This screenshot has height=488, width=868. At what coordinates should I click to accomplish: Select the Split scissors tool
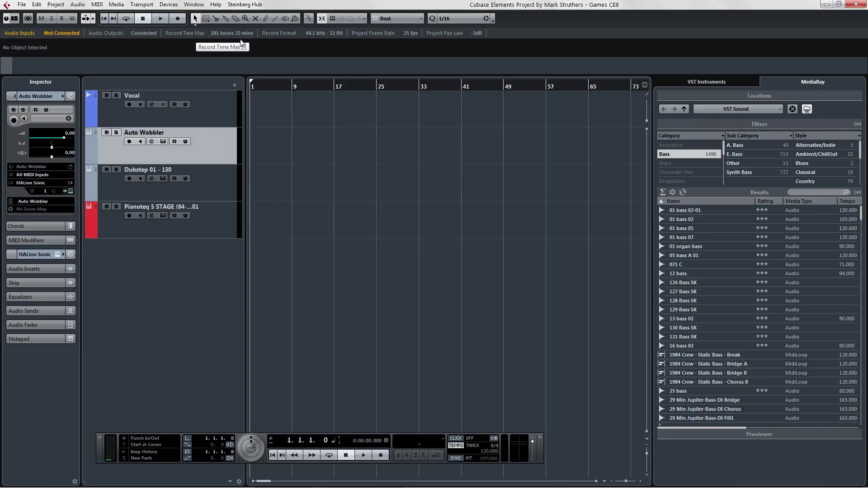[x=216, y=19]
